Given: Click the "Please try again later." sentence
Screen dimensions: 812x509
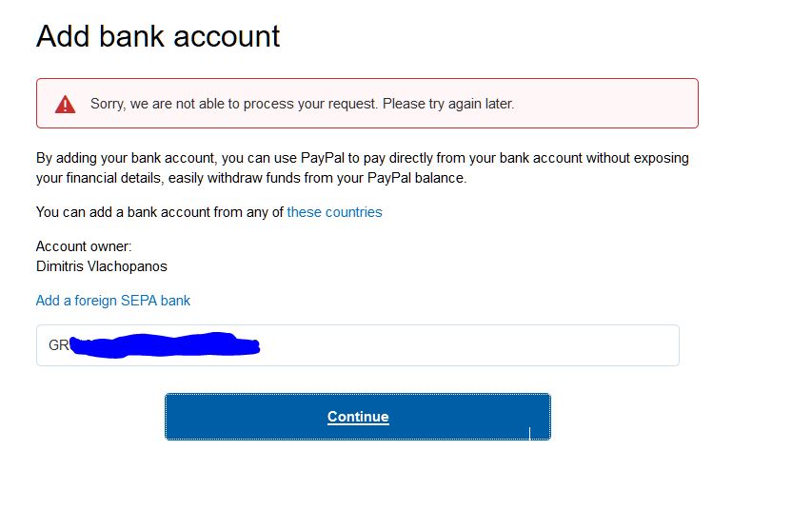Looking at the screenshot, I should tap(448, 104).
